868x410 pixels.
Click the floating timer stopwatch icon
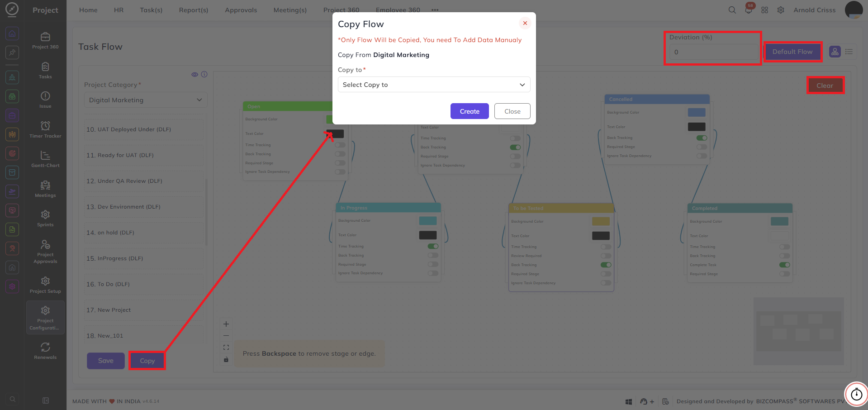click(857, 394)
